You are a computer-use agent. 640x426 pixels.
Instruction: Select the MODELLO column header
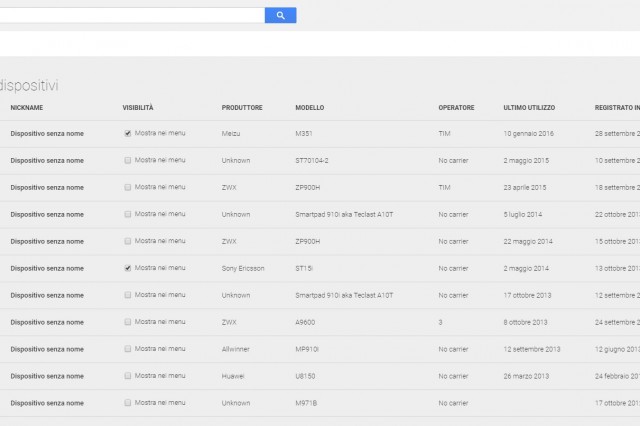click(310, 108)
